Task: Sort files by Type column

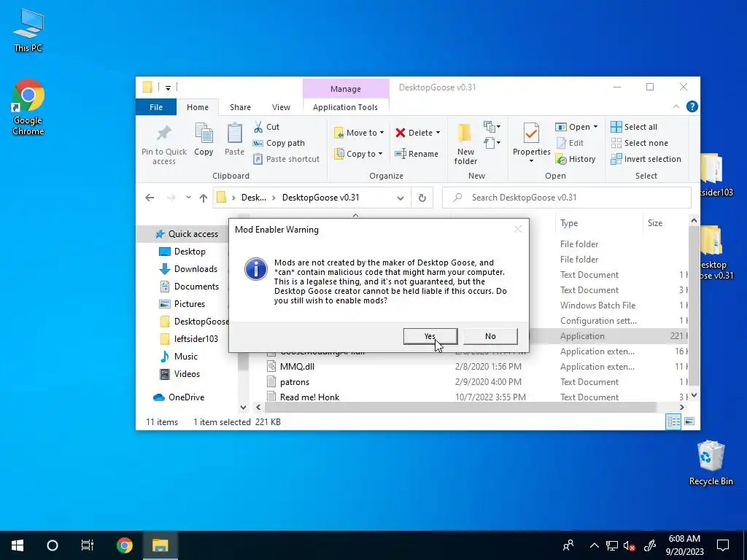Action: coord(569,223)
